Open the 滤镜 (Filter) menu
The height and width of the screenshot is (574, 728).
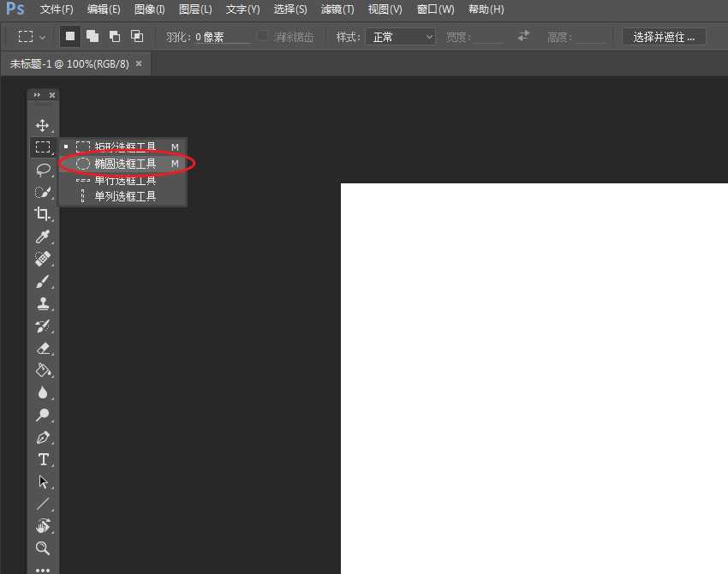pyautogui.click(x=337, y=9)
